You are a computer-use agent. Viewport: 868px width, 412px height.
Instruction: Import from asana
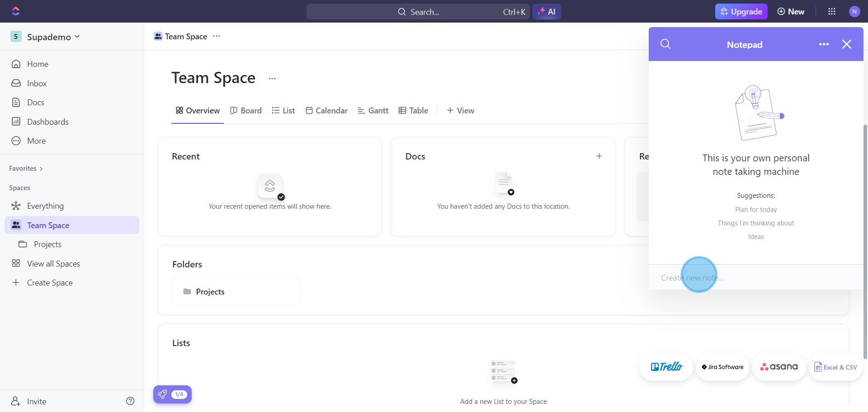779,367
